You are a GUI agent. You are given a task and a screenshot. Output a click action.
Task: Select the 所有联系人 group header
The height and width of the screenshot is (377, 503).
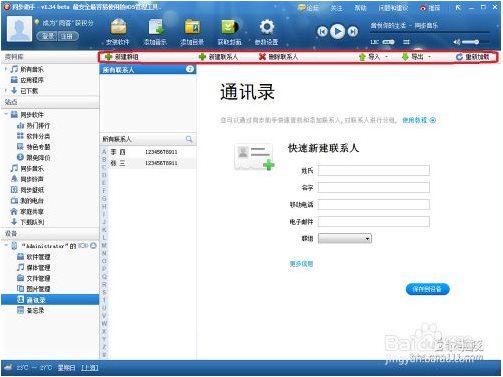pyautogui.click(x=148, y=70)
